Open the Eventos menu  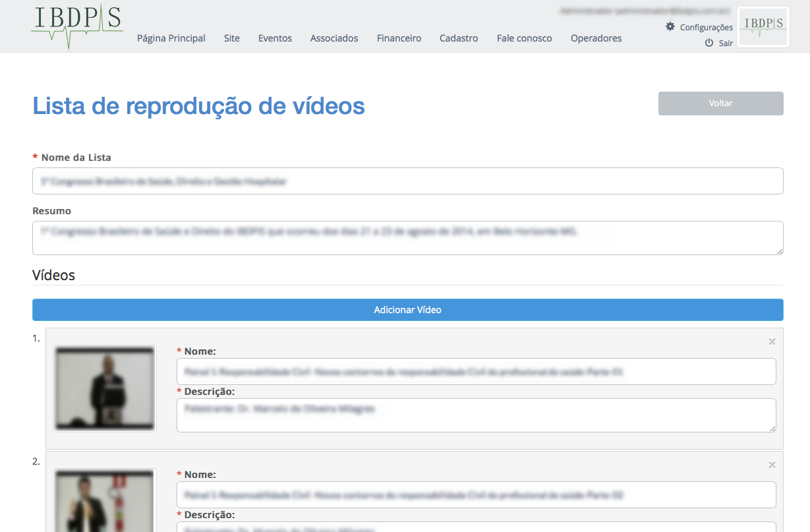click(275, 38)
